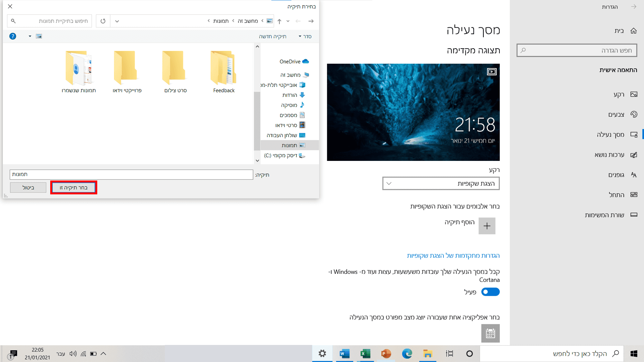The height and width of the screenshot is (362, 644).
Task: Open מסמכים folder in tree
Action: 292,115
